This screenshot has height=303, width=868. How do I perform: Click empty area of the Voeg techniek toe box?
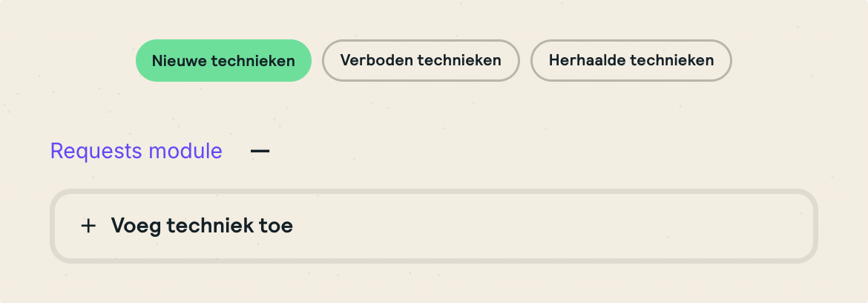point(556,226)
